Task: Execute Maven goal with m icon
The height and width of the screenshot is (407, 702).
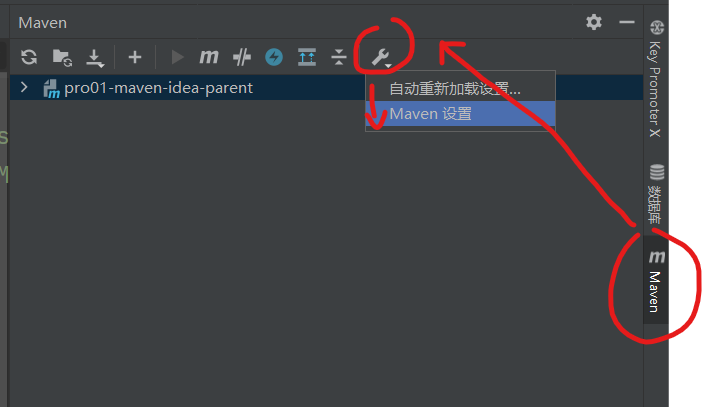Action: 209,57
